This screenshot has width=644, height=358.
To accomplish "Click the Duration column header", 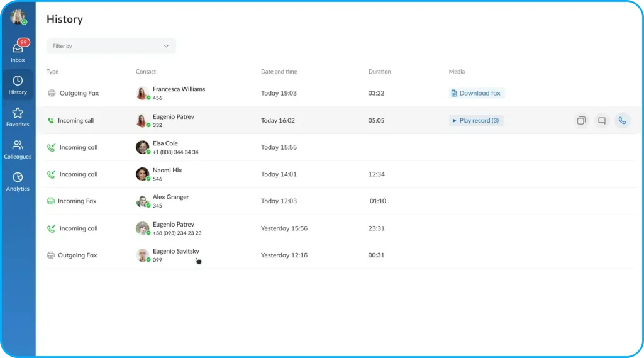I will (x=379, y=72).
